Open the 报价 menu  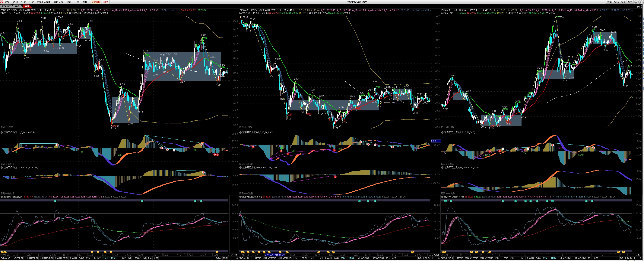(x=24, y=2)
